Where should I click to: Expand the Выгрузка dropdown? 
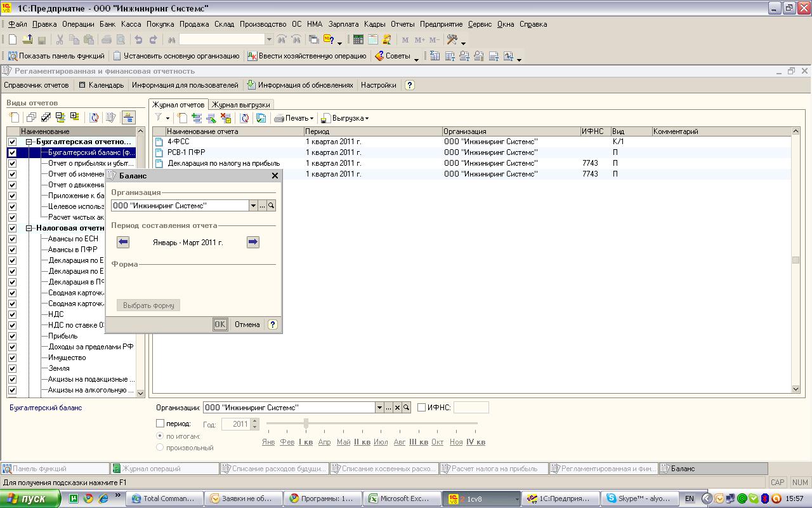[367, 118]
